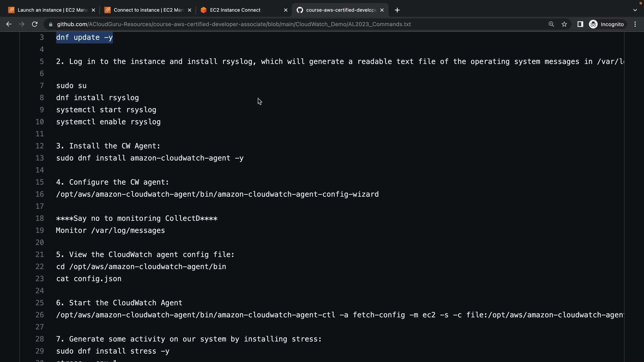Click the site lock icon in address bar
The width and height of the screenshot is (644, 362).
(51, 24)
